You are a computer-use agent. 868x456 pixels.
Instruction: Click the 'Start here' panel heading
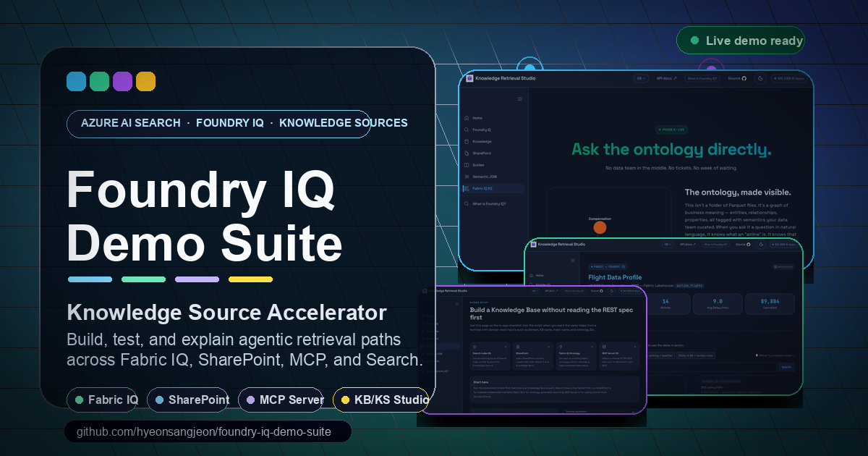pos(481,382)
